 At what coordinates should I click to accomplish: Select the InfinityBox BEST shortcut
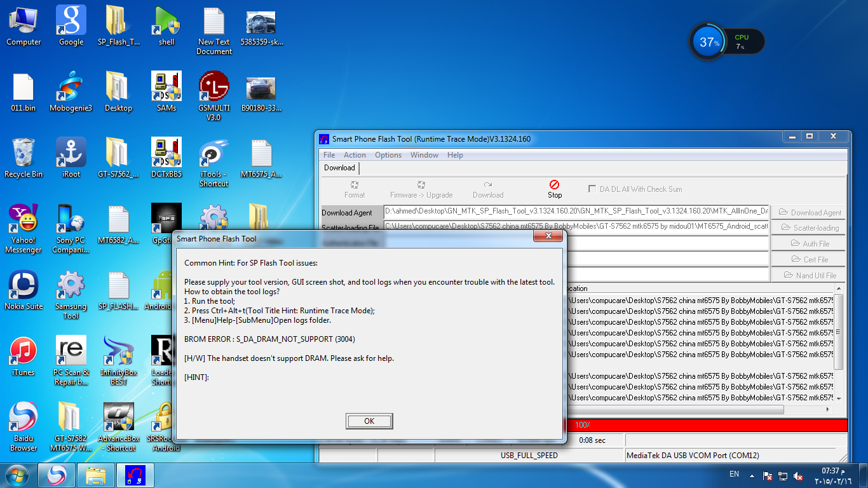[118, 361]
